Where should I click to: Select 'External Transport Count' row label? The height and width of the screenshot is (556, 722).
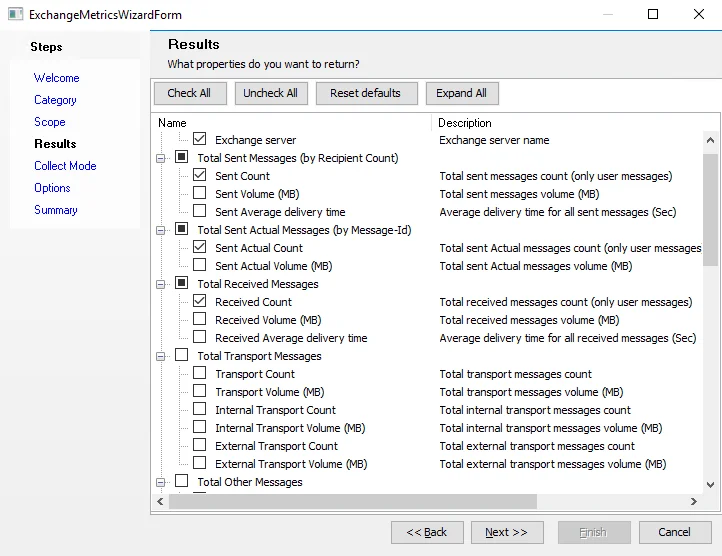point(276,446)
